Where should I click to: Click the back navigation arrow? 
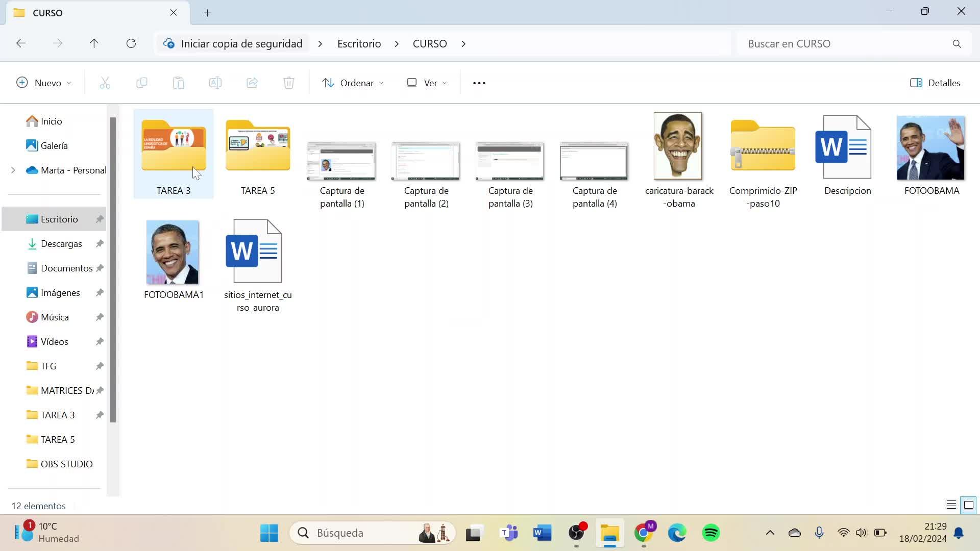(21, 43)
